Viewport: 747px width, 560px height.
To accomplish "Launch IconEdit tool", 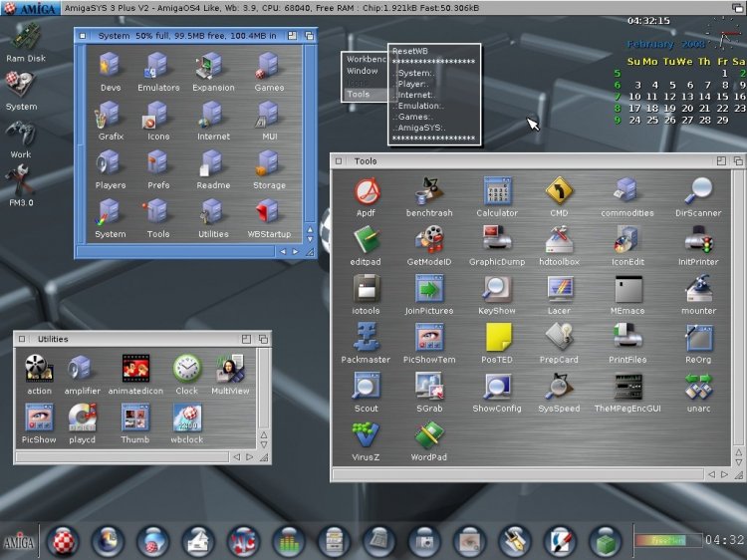I will (626, 240).
